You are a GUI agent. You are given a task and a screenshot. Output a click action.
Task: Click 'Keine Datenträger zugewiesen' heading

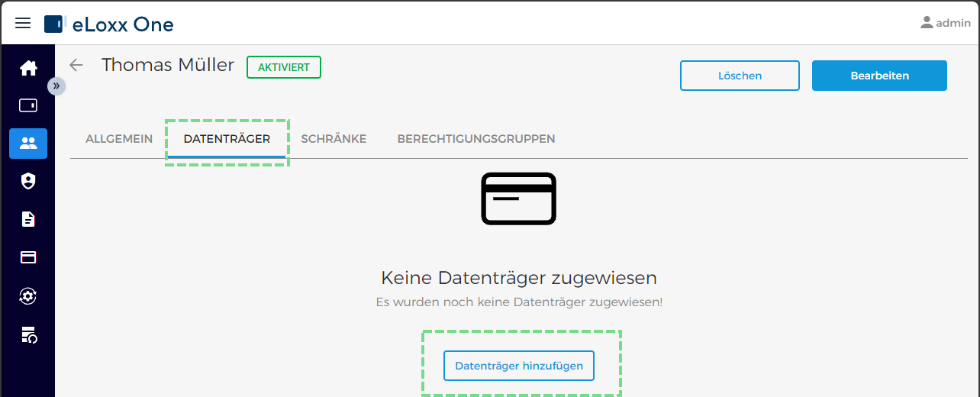pyautogui.click(x=519, y=277)
